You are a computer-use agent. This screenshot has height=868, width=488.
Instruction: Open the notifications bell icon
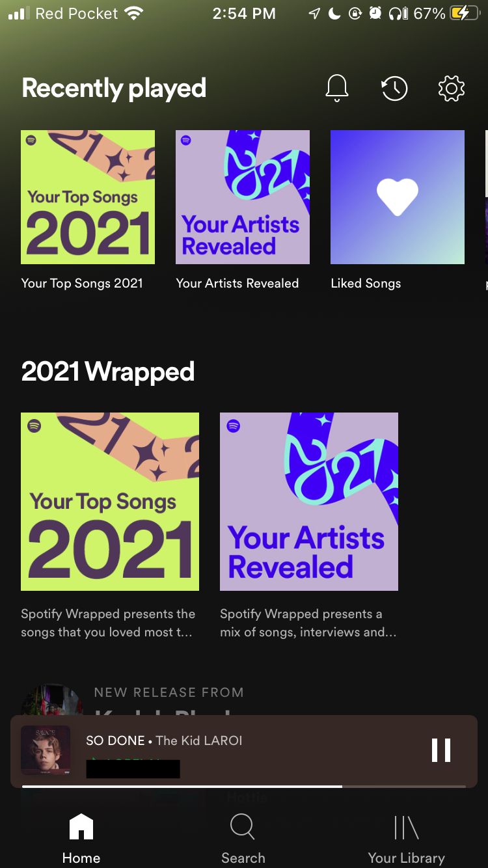tap(337, 88)
